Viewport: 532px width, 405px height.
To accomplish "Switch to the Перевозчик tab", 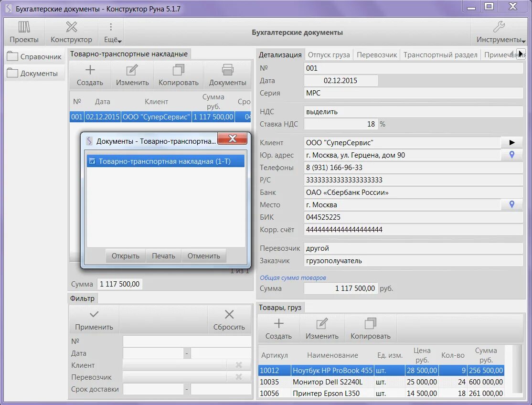I will click(x=377, y=54).
